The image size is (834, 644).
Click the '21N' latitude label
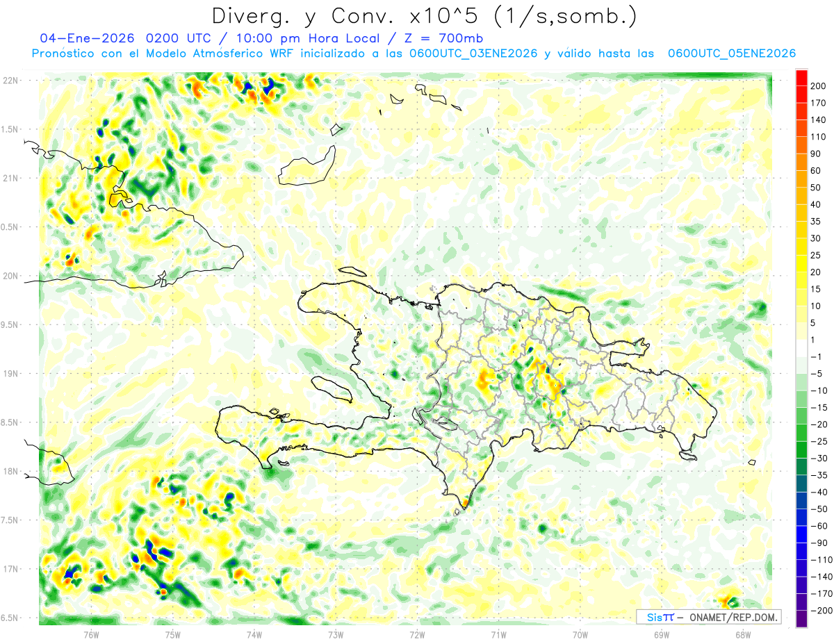click(x=10, y=178)
